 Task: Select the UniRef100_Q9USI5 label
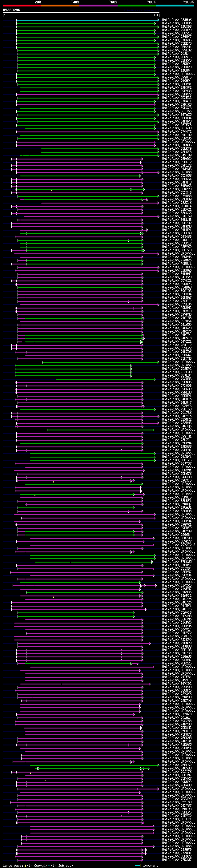(x=176, y=480)
